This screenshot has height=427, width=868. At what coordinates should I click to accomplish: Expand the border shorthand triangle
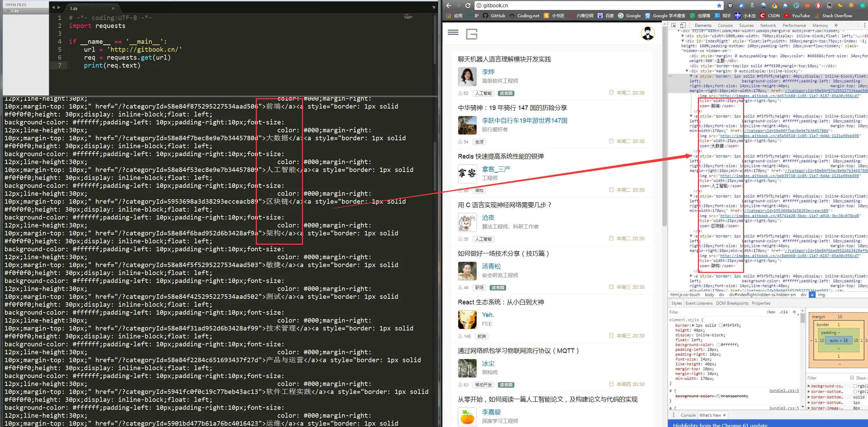pos(693,325)
